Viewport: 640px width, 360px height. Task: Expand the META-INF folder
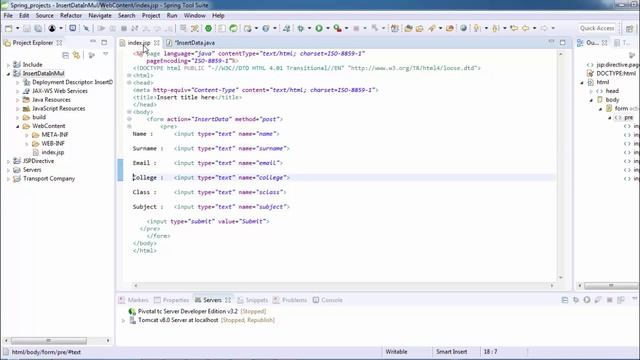pos(27,135)
